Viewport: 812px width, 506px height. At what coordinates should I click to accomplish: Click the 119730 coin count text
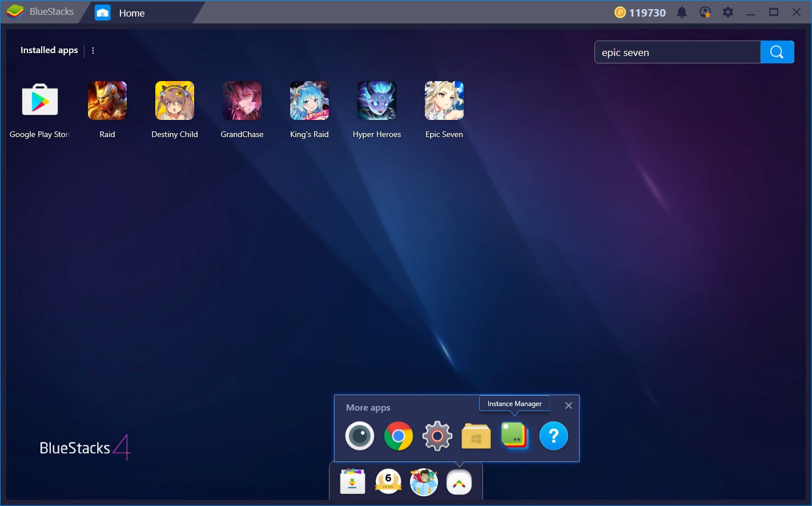(648, 13)
